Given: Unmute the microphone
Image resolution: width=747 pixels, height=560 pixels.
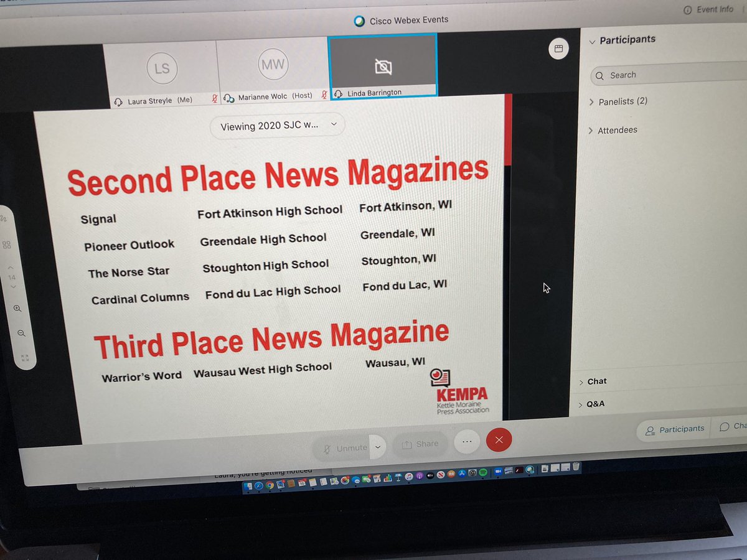Looking at the screenshot, I should coord(345,447).
